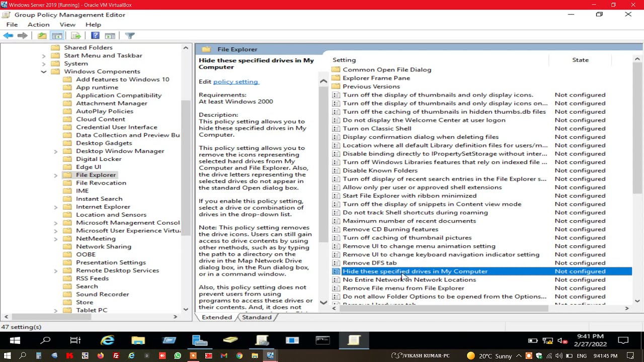The height and width of the screenshot is (362, 644).
Task: Open File Explorer from guest taskbar
Action: tap(138, 340)
